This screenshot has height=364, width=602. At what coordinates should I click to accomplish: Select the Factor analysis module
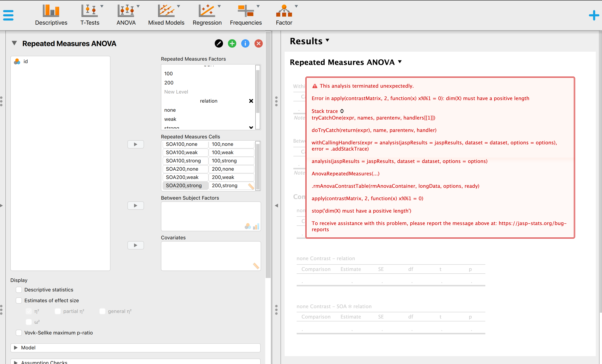[284, 15]
